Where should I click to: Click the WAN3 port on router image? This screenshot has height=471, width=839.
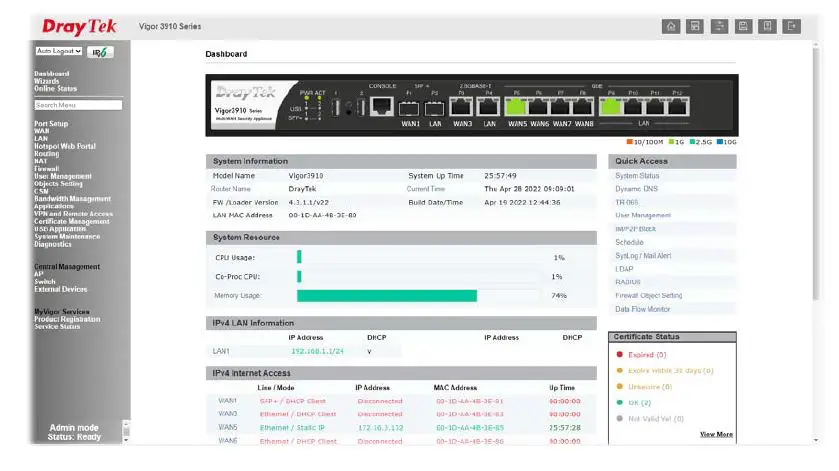coord(461,107)
